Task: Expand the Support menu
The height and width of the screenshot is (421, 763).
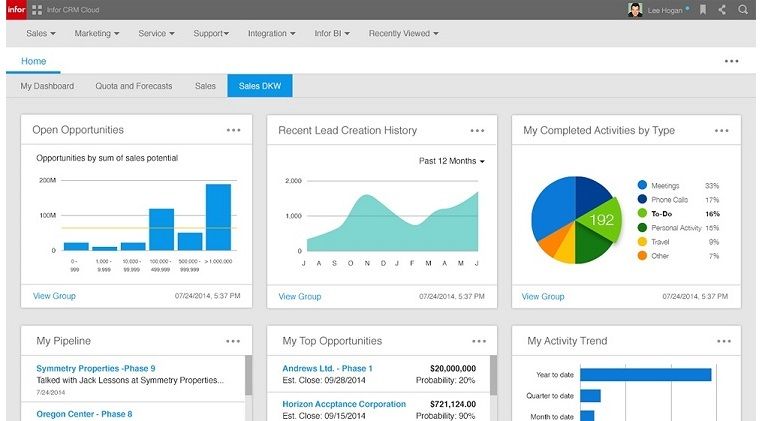Action: pyautogui.click(x=211, y=34)
